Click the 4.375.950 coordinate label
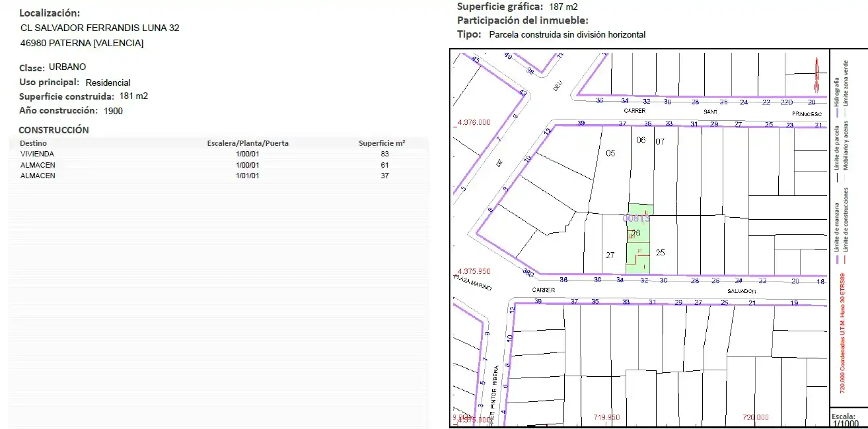Viewport: 868px width, 429px height. pos(474,271)
